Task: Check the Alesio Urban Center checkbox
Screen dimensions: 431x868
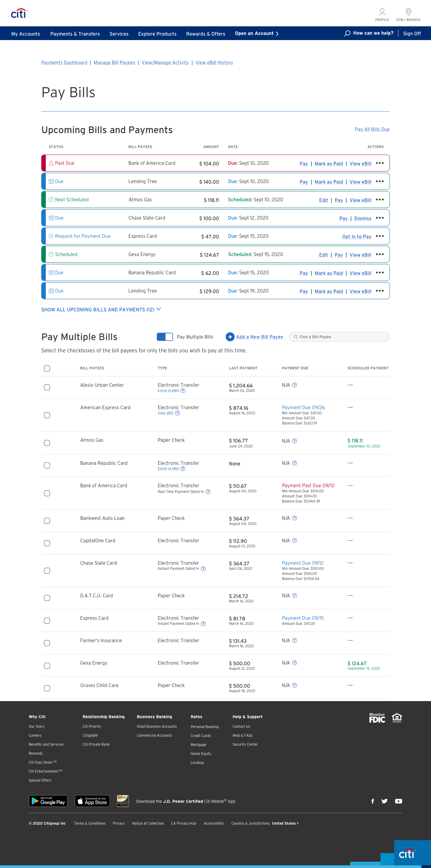Action: pyautogui.click(x=47, y=388)
